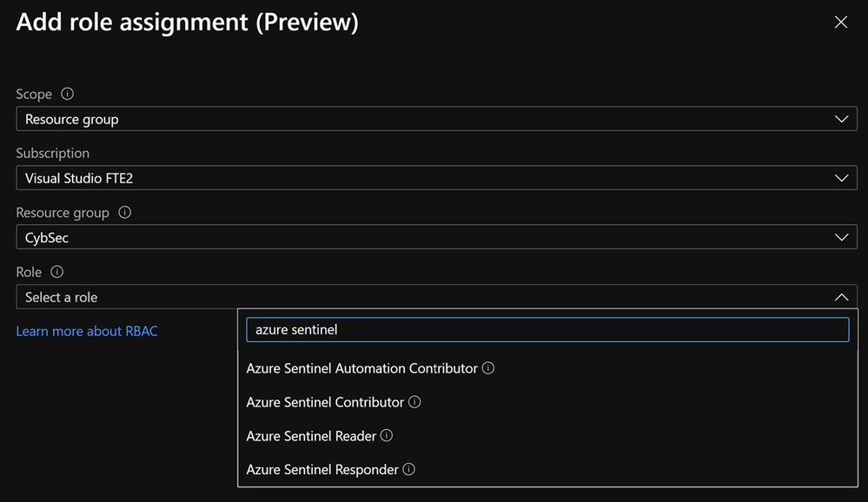Open the Scope dropdown showing Resource group
868x502 pixels.
click(434, 119)
